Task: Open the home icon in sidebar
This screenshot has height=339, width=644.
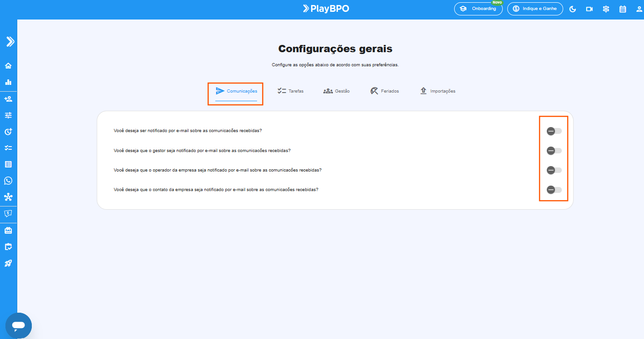Action: pyautogui.click(x=8, y=66)
